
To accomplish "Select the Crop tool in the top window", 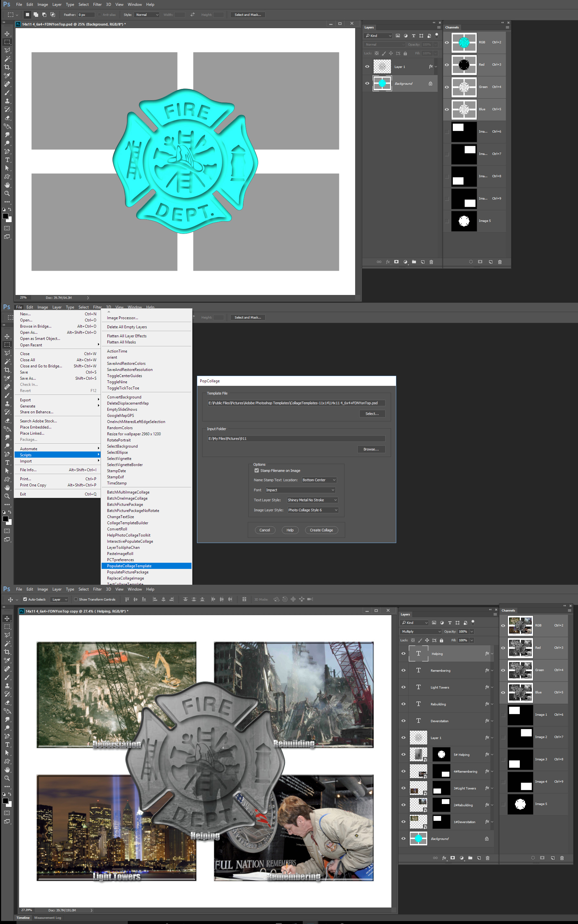I will [7, 67].
